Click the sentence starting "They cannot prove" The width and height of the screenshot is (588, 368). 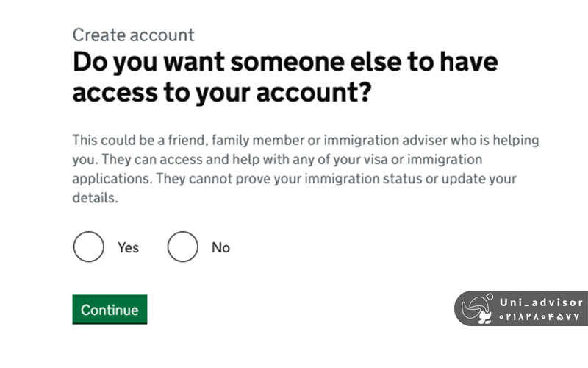353,179
